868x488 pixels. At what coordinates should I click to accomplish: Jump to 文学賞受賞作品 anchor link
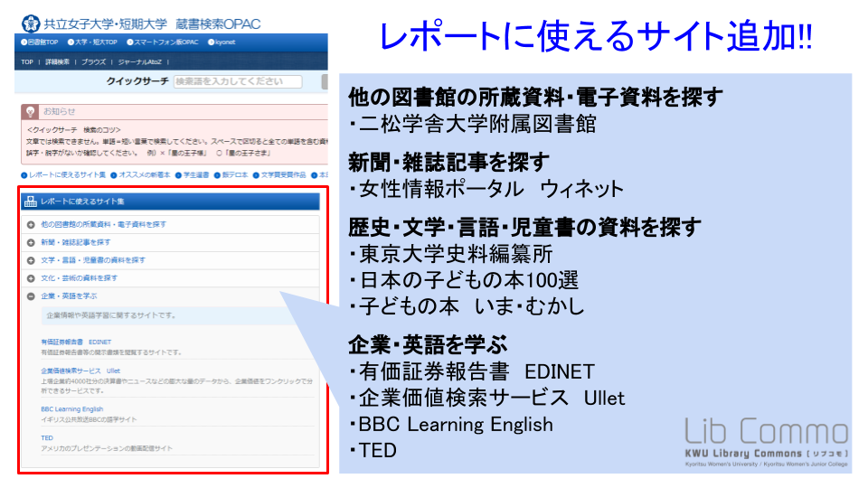pos(279,174)
